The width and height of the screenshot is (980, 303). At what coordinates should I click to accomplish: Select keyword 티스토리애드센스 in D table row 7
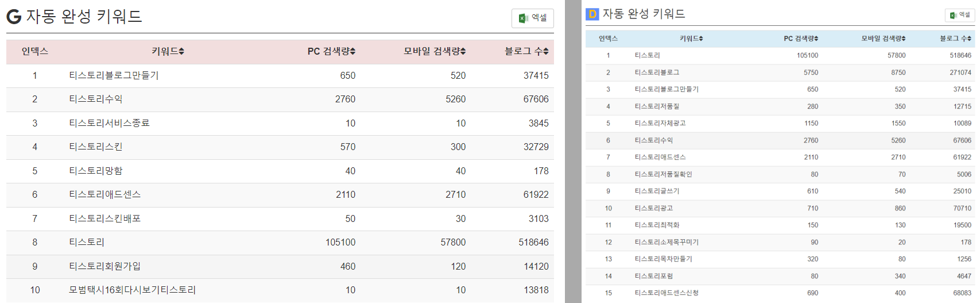click(660, 157)
